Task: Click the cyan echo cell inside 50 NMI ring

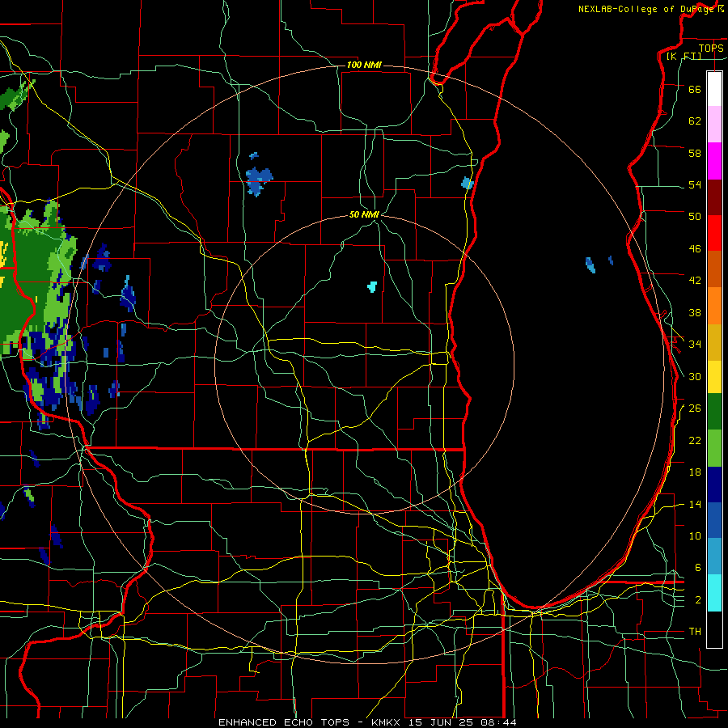Action: tap(372, 286)
